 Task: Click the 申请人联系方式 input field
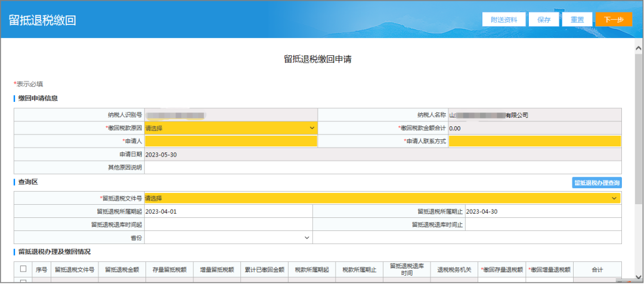pos(535,141)
